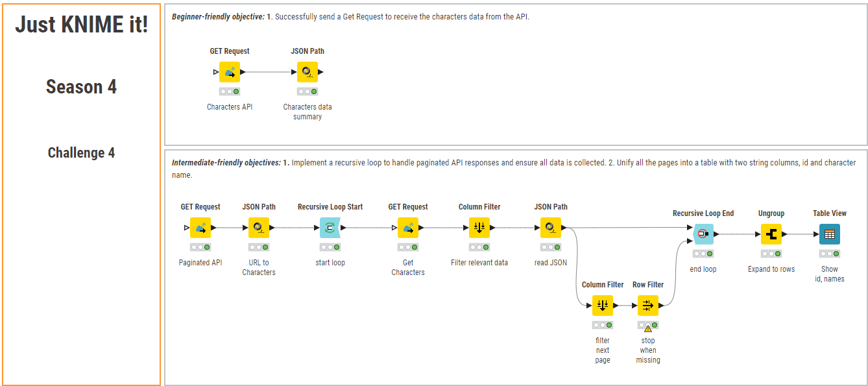Click the 'Row Filter' node title

point(648,285)
